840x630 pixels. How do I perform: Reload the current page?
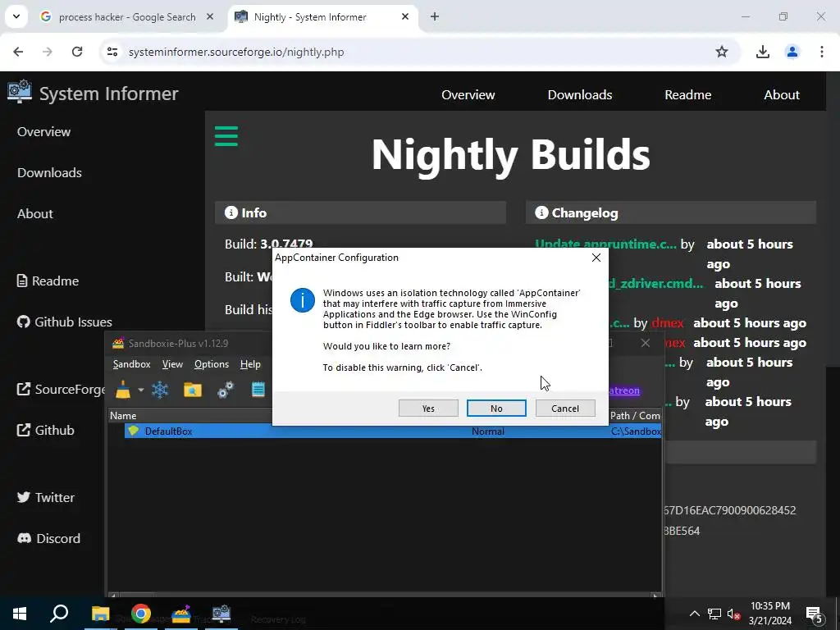(77, 52)
